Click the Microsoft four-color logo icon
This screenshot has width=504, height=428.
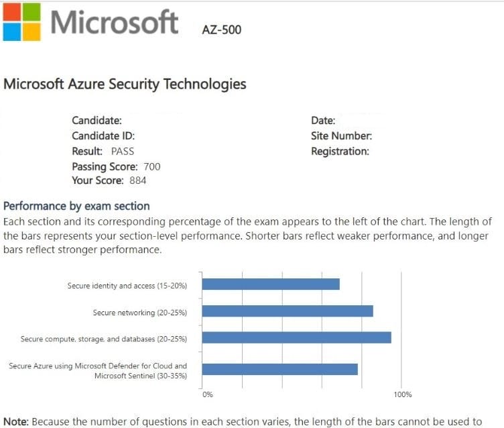click(22, 22)
